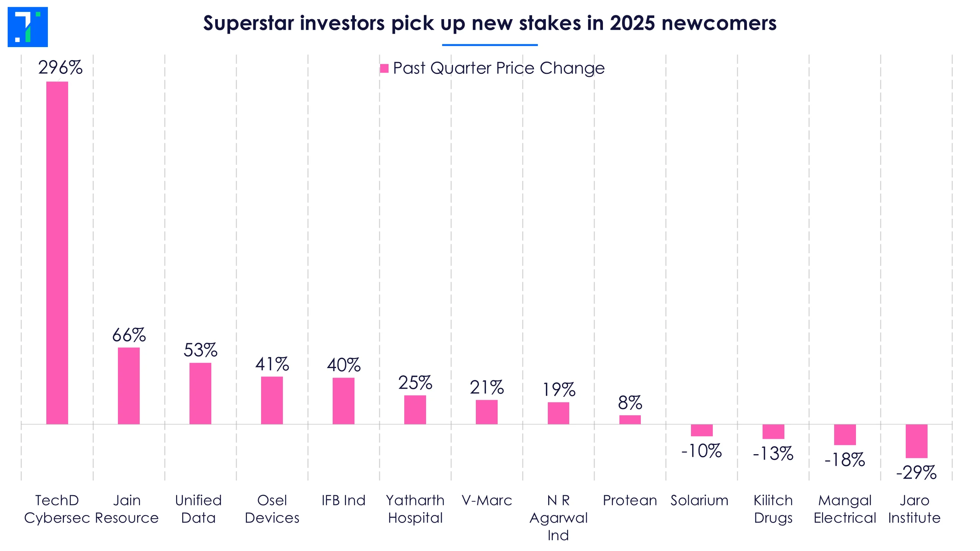This screenshot has height=551, width=980.
Task: Select the Osel Devices bar
Action: [x=272, y=400]
